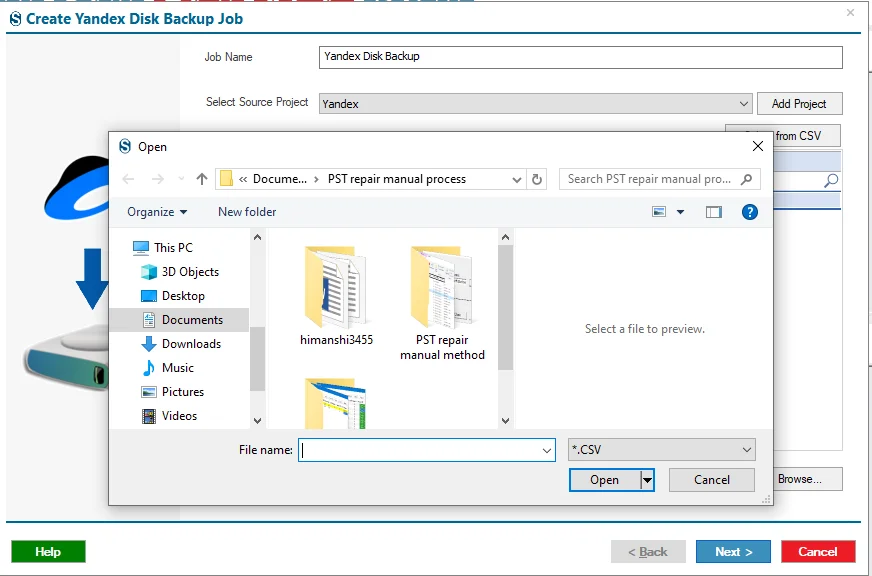Open the Organize menu
Viewport: 872px width, 576px height.
point(157,212)
